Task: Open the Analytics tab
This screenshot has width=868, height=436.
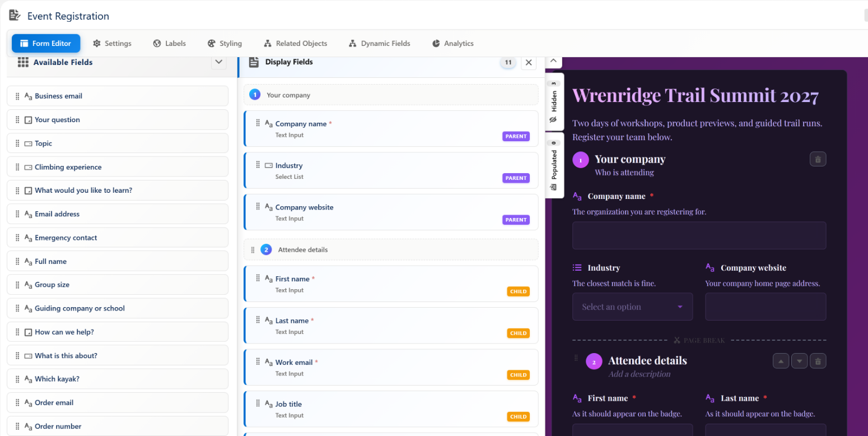Action: (x=453, y=43)
